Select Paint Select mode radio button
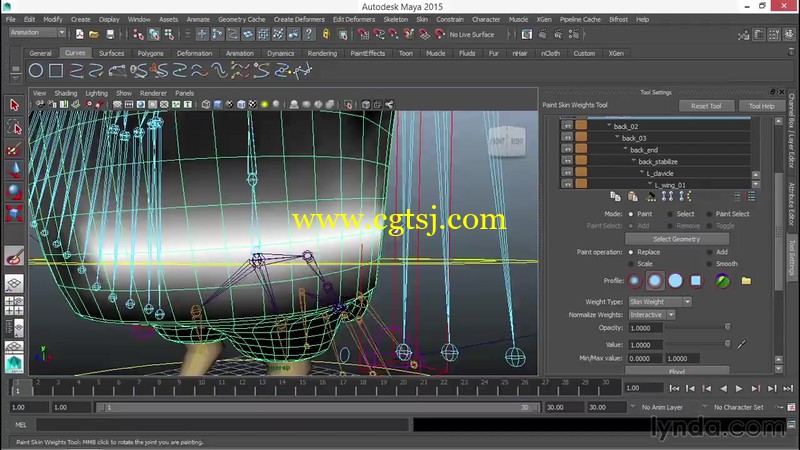 [x=709, y=214]
